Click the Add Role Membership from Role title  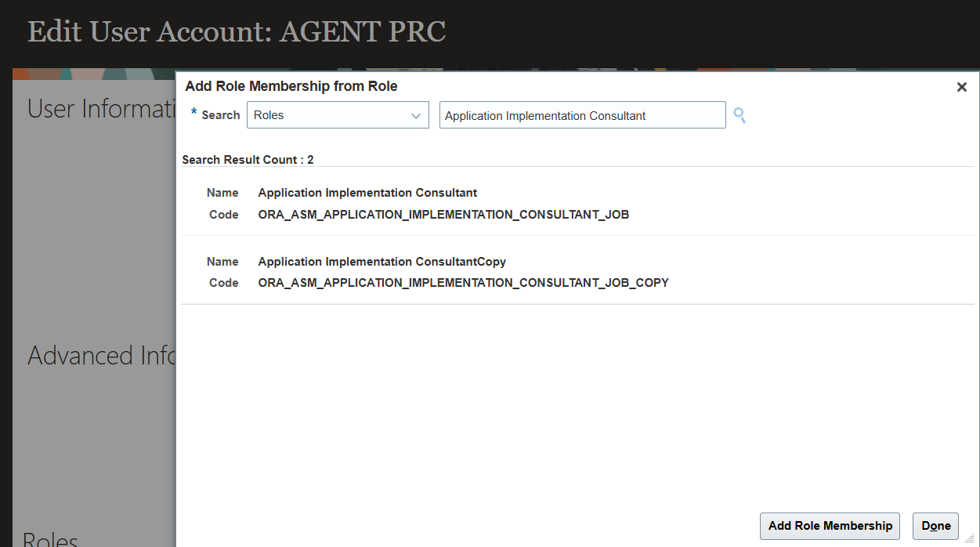point(291,87)
